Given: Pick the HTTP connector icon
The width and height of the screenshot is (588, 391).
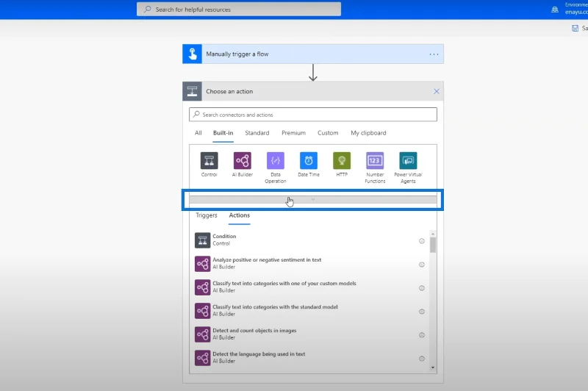Looking at the screenshot, I should pyautogui.click(x=342, y=160).
